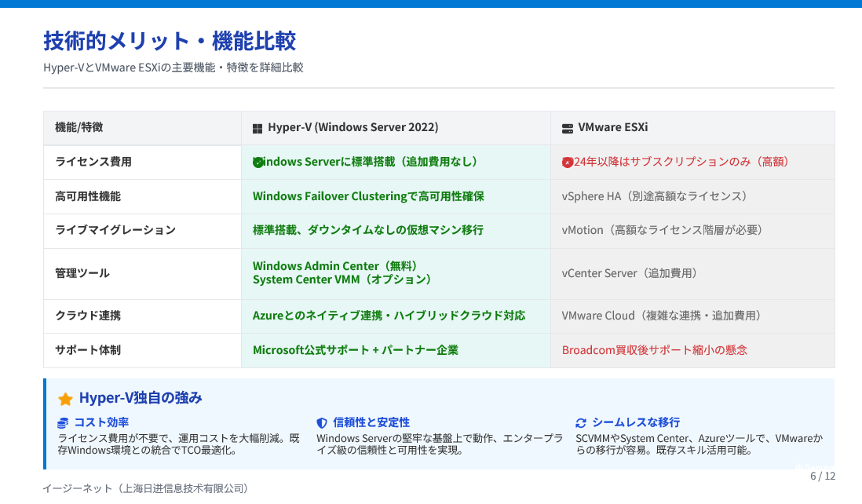Screen dimensions: 862x504
Task: Click the server icon beside VMware ESXi
Action: click(568, 129)
